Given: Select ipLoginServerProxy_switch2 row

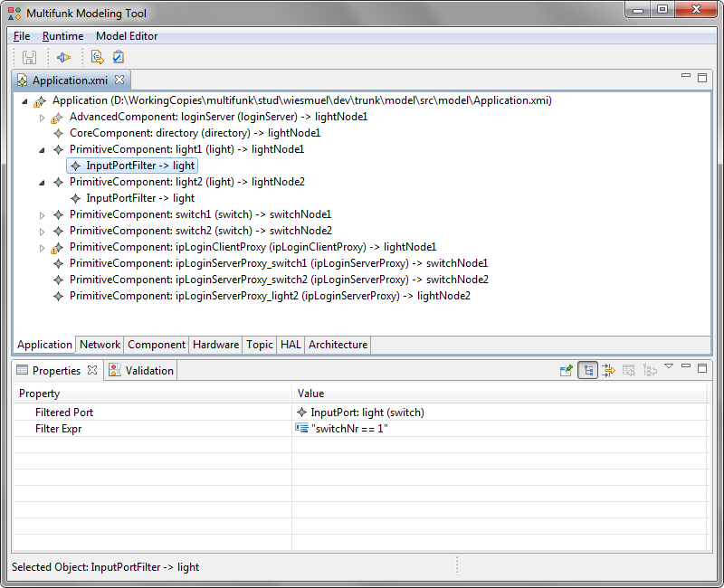Looking at the screenshot, I should coord(279,280).
